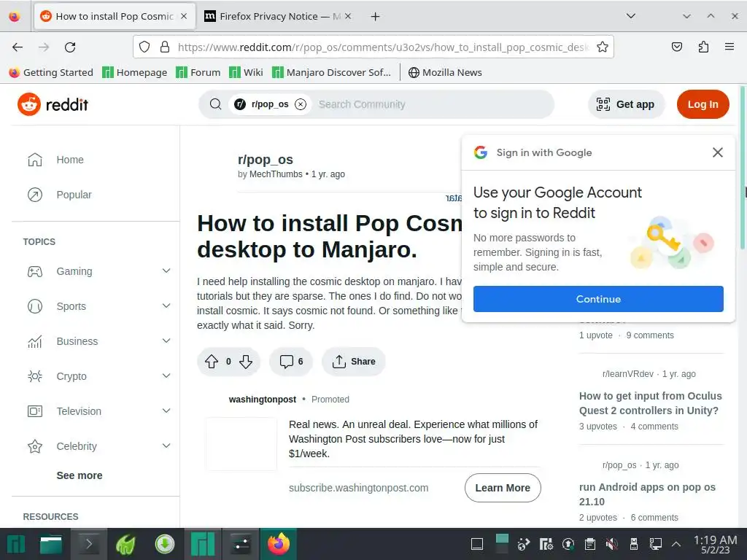The width and height of the screenshot is (747, 560).
Task: Reload the page with the refresh icon
Action: 70,47
